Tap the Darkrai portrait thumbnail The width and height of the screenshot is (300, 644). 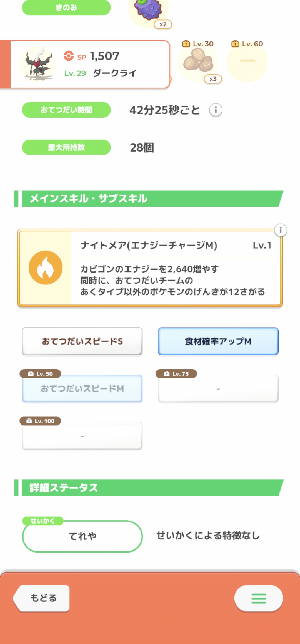point(37,64)
